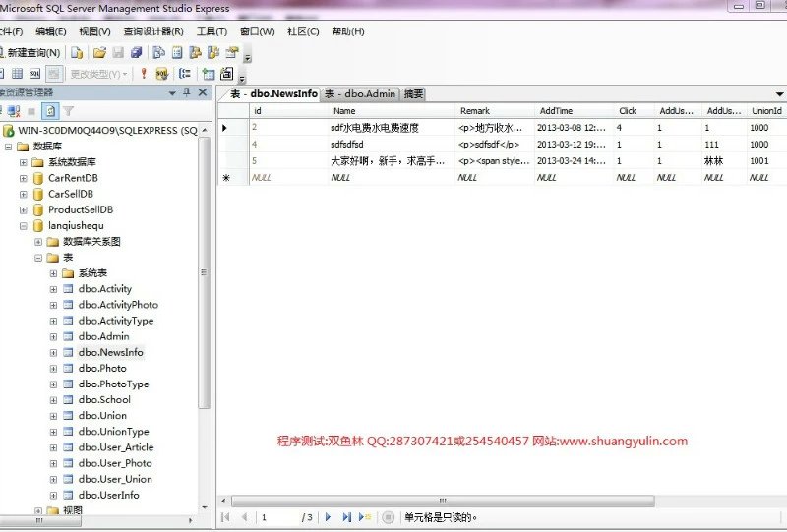Click the Summary page toolbar icon
The height and width of the screenshot is (532, 787).
click(177, 53)
